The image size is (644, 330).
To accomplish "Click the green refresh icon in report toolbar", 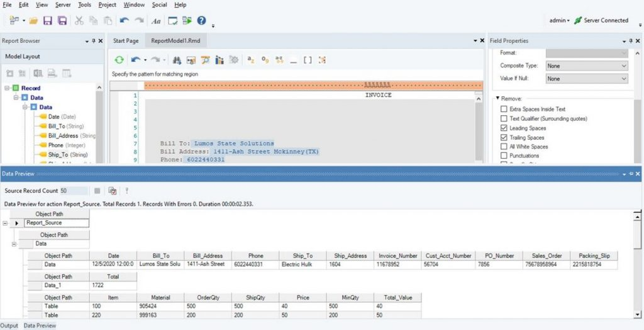I will [x=118, y=60].
